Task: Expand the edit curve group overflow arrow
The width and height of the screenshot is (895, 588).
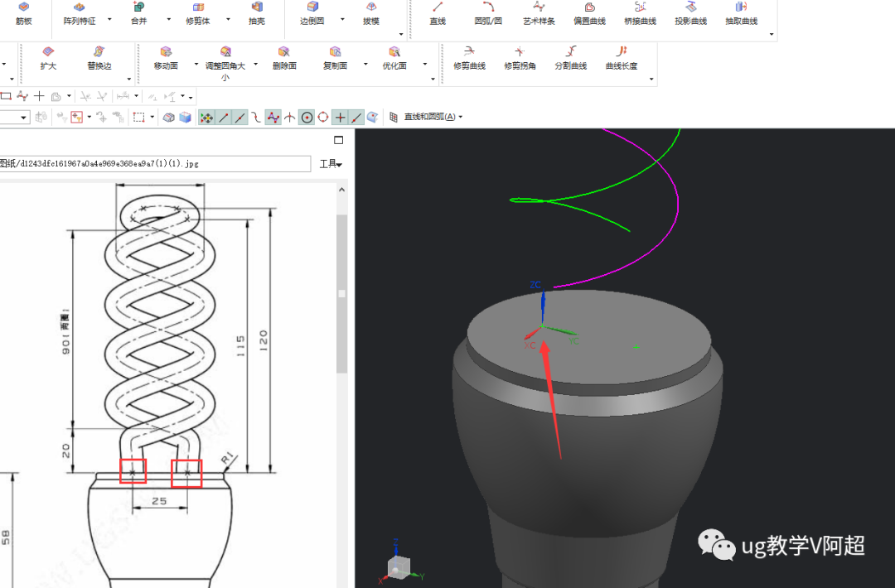Action: click(x=651, y=80)
